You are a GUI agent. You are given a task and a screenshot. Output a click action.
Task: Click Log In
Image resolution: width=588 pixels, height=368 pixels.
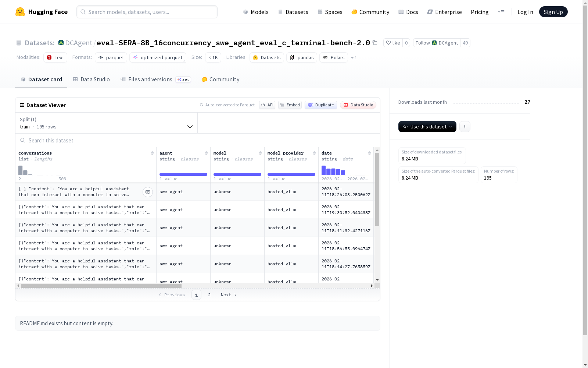(525, 12)
